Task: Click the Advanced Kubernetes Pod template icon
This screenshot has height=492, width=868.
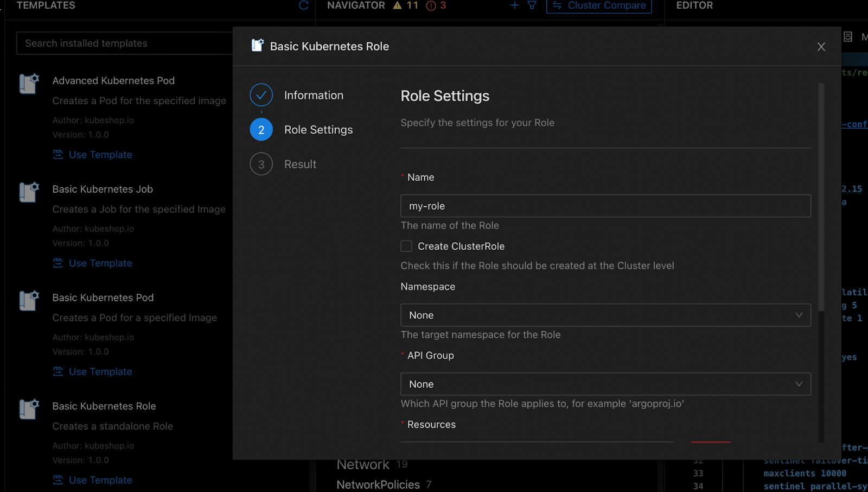Action: (x=29, y=84)
